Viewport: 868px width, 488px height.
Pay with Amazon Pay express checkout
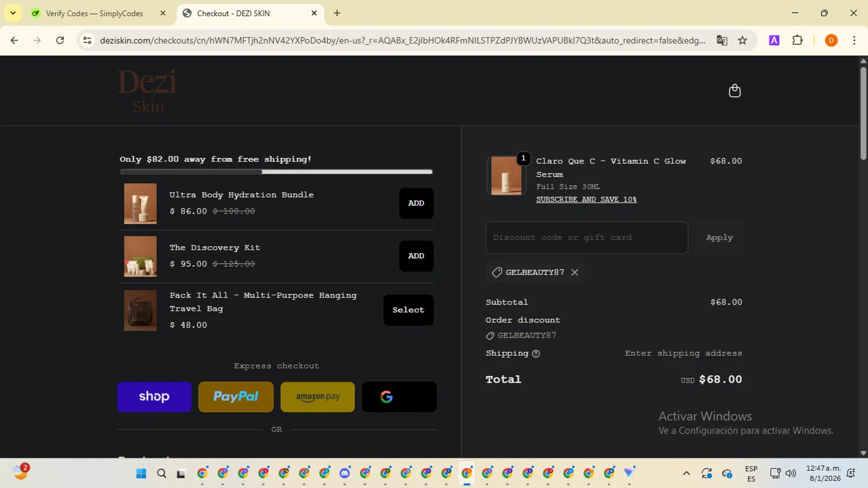click(x=318, y=397)
